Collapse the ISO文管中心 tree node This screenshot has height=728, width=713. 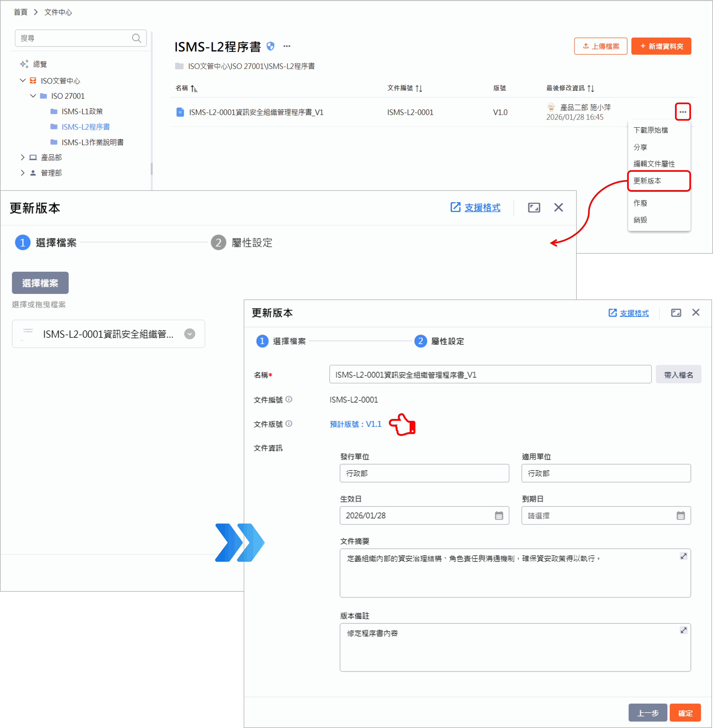point(23,81)
